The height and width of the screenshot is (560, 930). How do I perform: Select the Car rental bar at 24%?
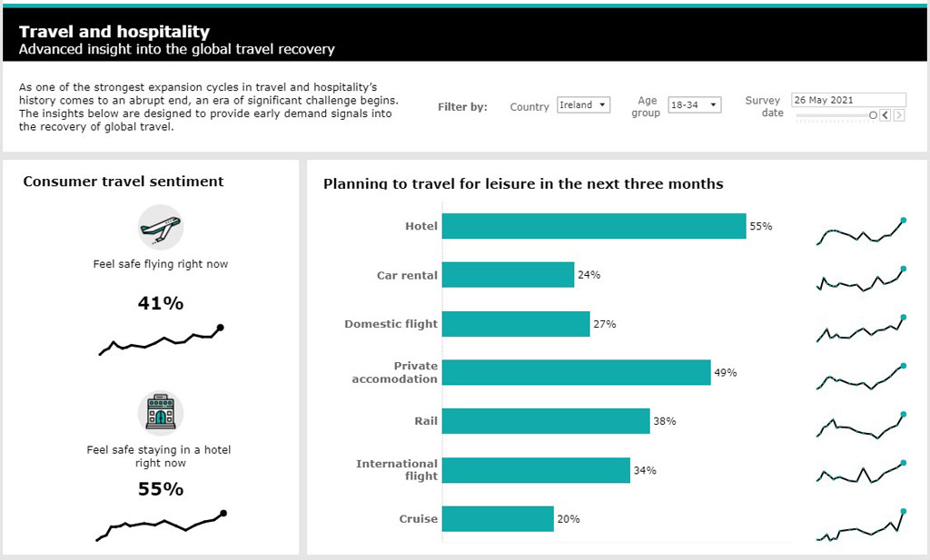[x=509, y=275]
